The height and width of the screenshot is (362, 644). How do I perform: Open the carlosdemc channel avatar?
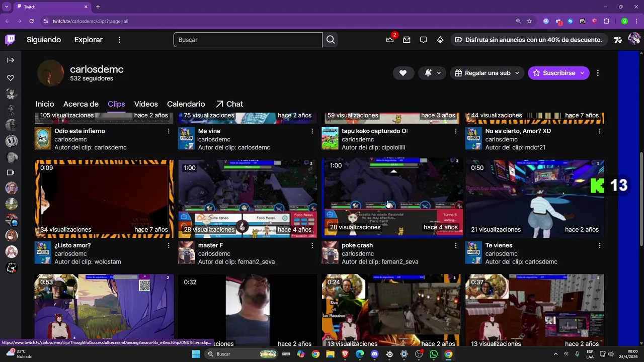pyautogui.click(x=50, y=73)
